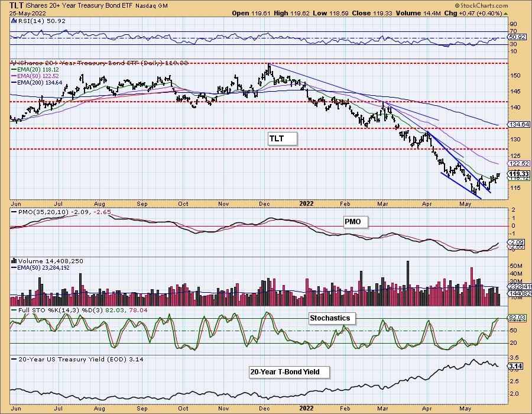Click the Stochastics annotation box
Screen dimensions: 532x414
pyautogui.click(x=332, y=318)
